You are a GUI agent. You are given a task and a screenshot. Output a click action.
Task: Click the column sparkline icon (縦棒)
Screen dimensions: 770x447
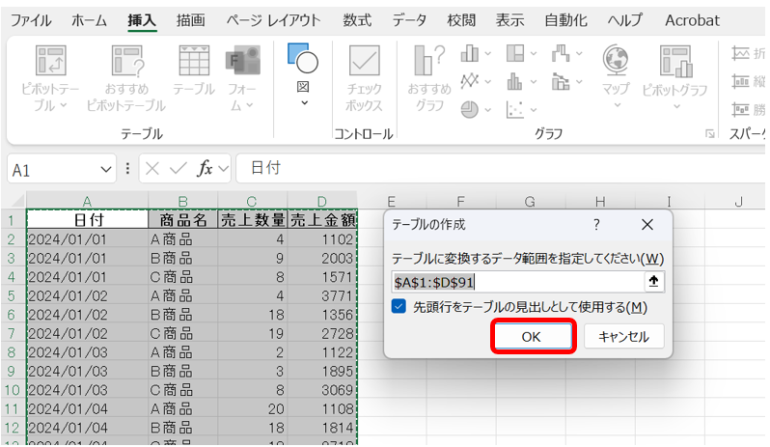(741, 81)
